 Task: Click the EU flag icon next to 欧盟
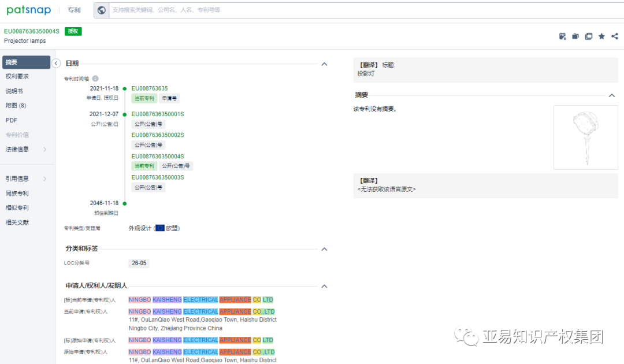pyautogui.click(x=159, y=228)
